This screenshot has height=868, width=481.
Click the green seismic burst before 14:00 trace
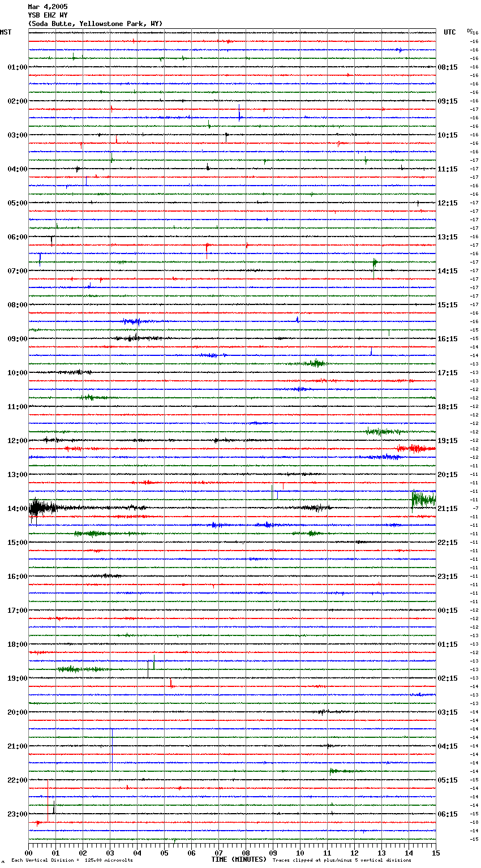[423, 499]
